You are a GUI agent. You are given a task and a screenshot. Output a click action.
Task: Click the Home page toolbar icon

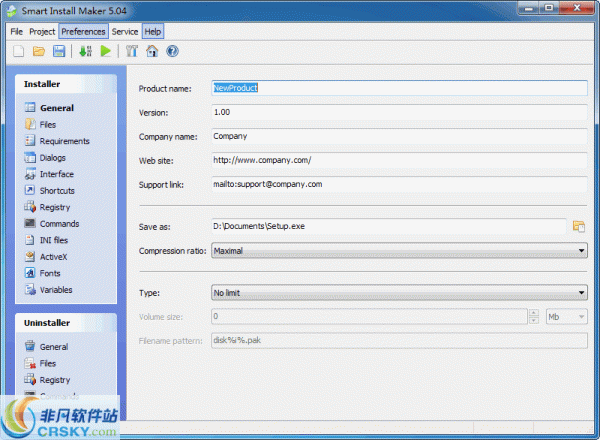[x=152, y=51]
